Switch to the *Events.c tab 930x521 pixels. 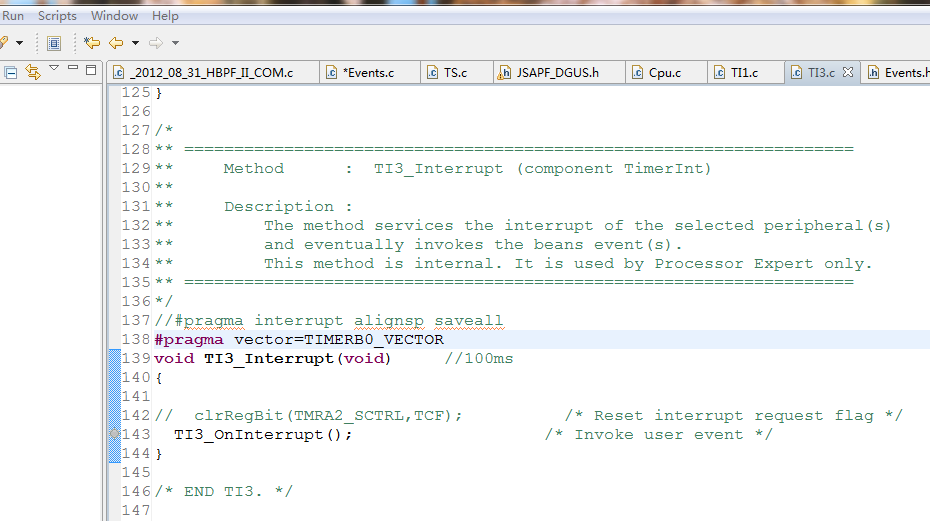[x=368, y=72]
